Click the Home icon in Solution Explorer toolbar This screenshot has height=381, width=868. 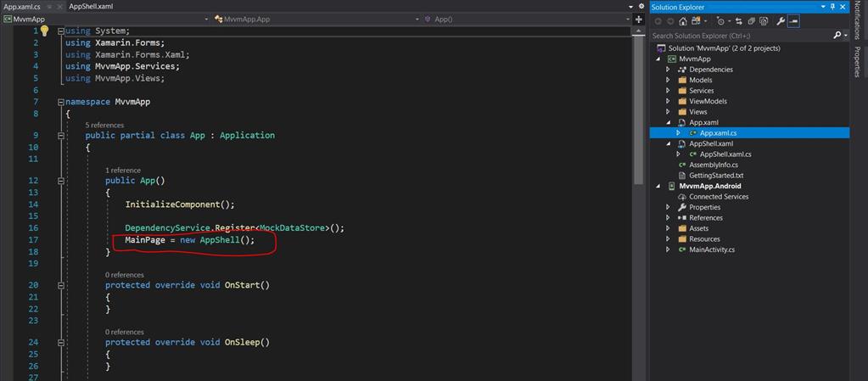click(683, 21)
